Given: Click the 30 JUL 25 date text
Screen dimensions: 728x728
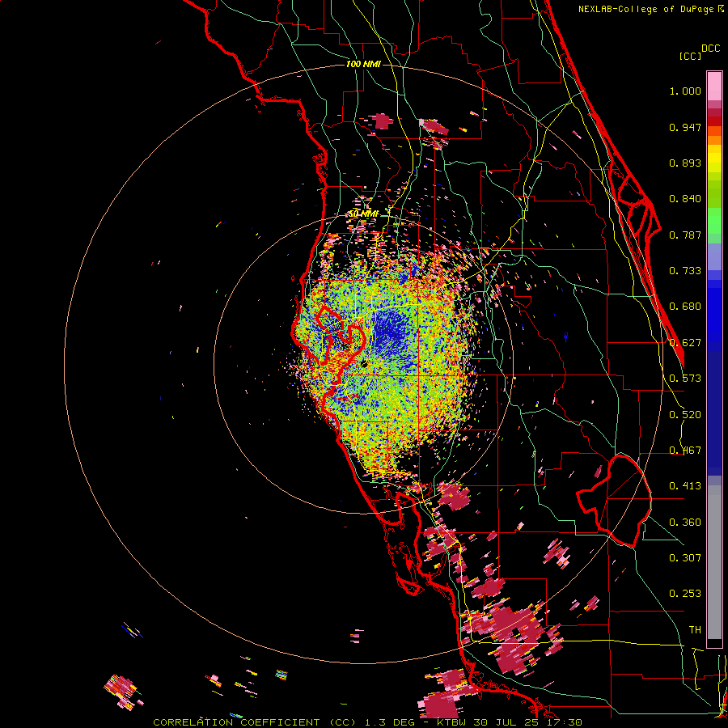Looking at the screenshot, I should click(x=506, y=722).
